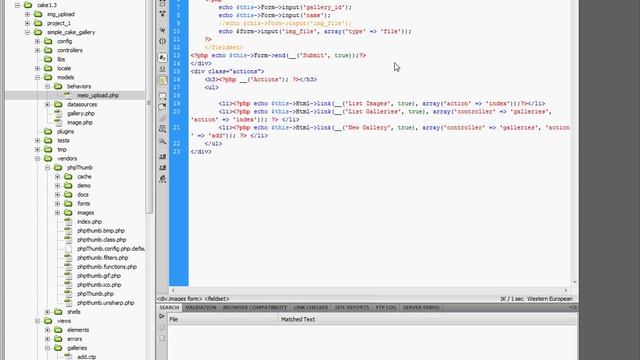Click the Balance Braces icon
The width and height of the screenshot is (640, 360).
162,41
